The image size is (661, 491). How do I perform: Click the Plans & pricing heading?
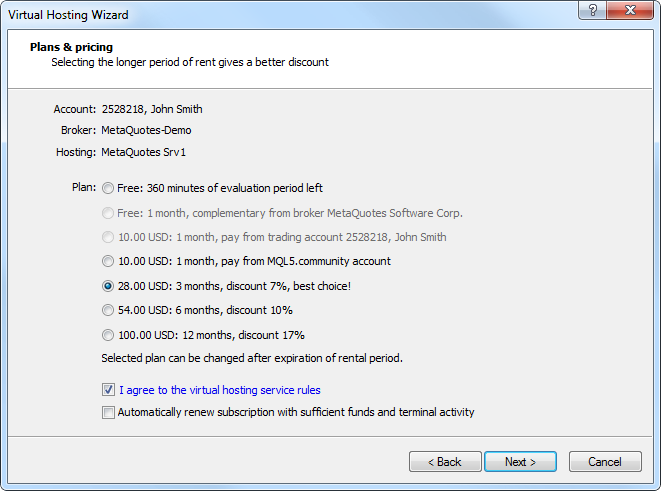(71, 47)
